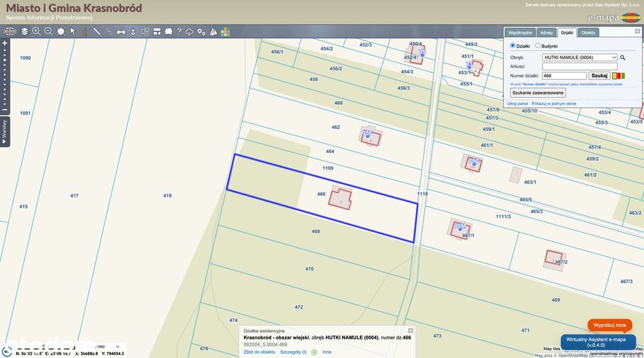Open the panel layout tool
This screenshot has width=644, height=358.
pyautogui.click(x=157, y=32)
